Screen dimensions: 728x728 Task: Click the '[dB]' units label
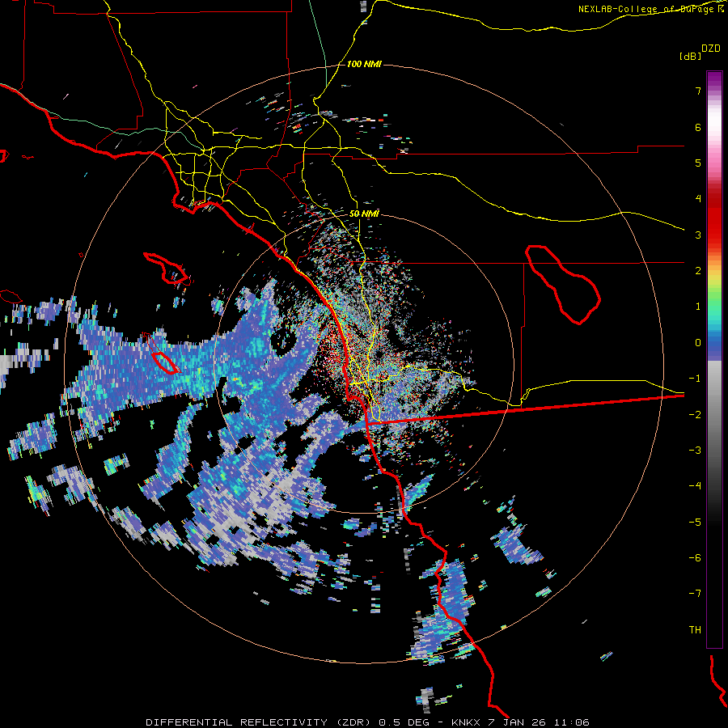(x=691, y=56)
